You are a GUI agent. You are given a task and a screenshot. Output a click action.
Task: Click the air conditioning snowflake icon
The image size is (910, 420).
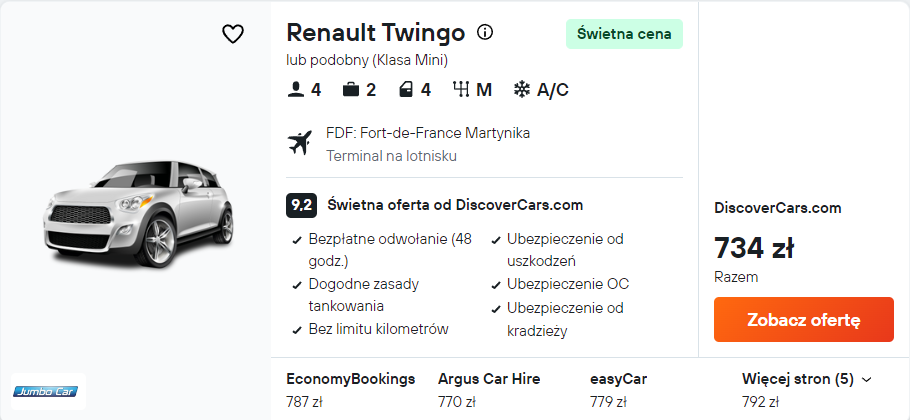(521, 89)
